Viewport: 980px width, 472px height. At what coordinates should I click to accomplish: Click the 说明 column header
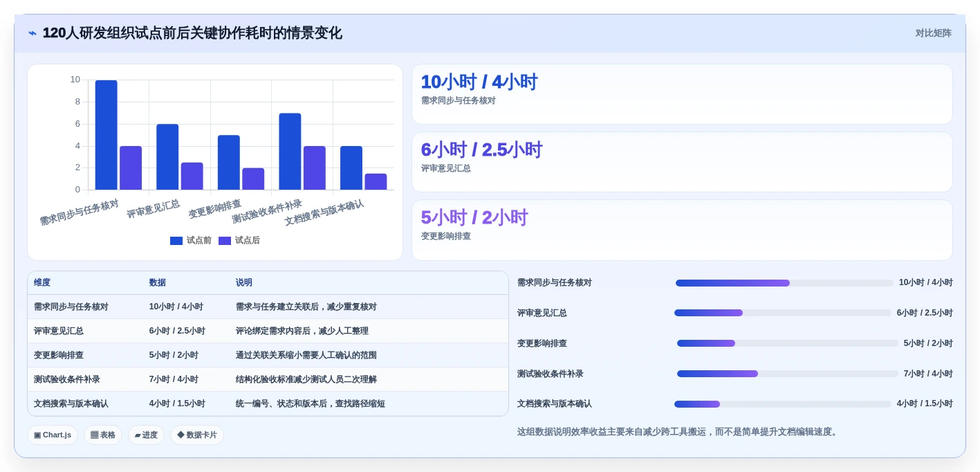pos(244,282)
